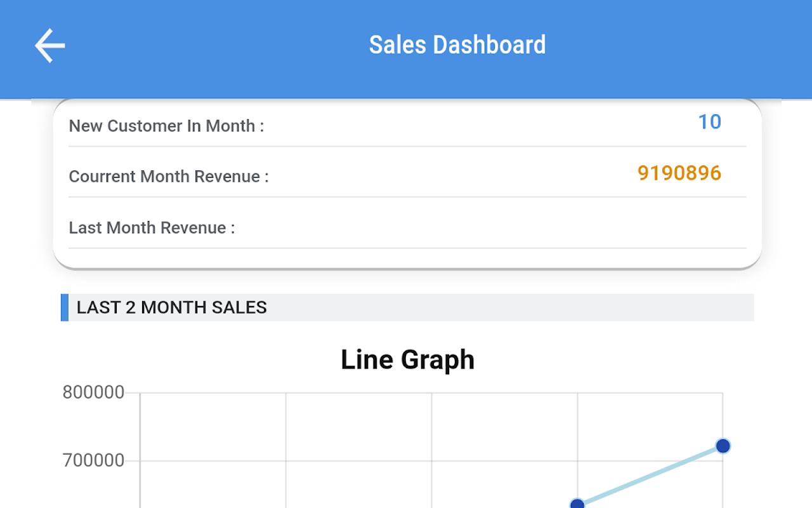Click the new customer count 10
This screenshot has width=812, height=508.
click(709, 122)
